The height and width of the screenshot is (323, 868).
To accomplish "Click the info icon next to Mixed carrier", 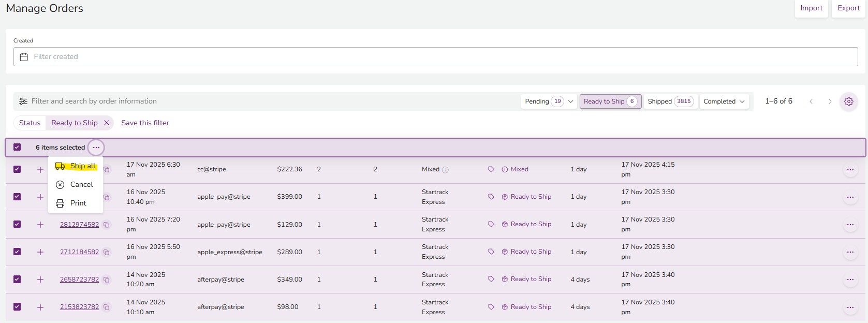I will [x=445, y=170].
